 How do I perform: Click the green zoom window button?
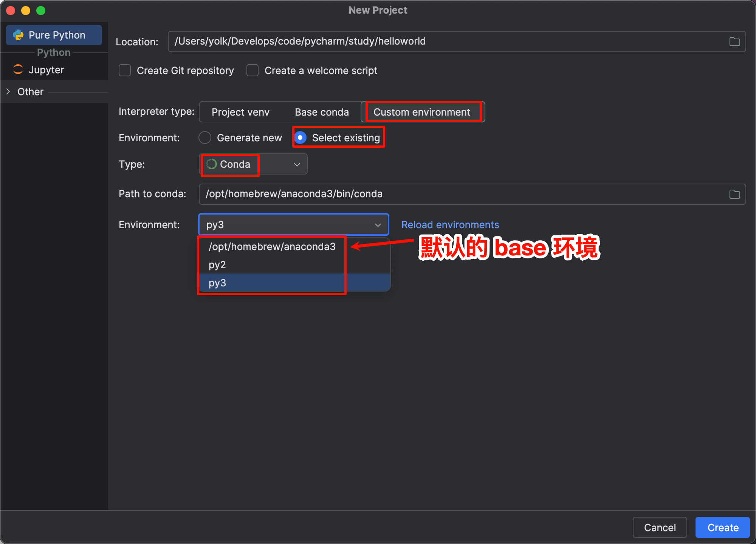[x=41, y=10]
